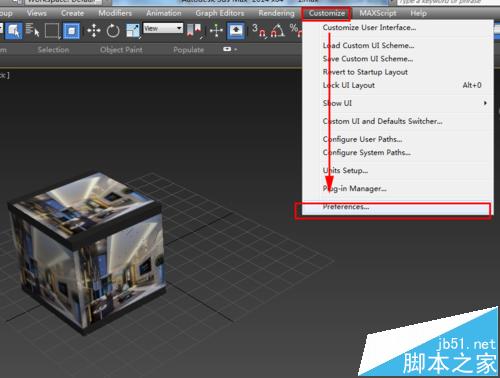Open the Views menu
The height and width of the screenshot is (378, 500).
[x=37, y=13]
